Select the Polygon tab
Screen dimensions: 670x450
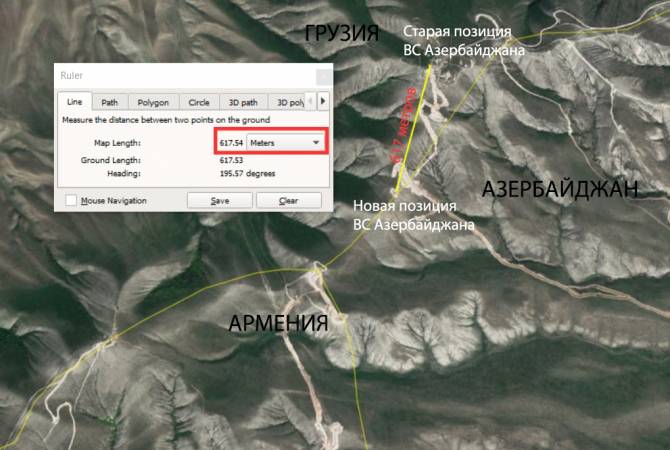(152, 102)
